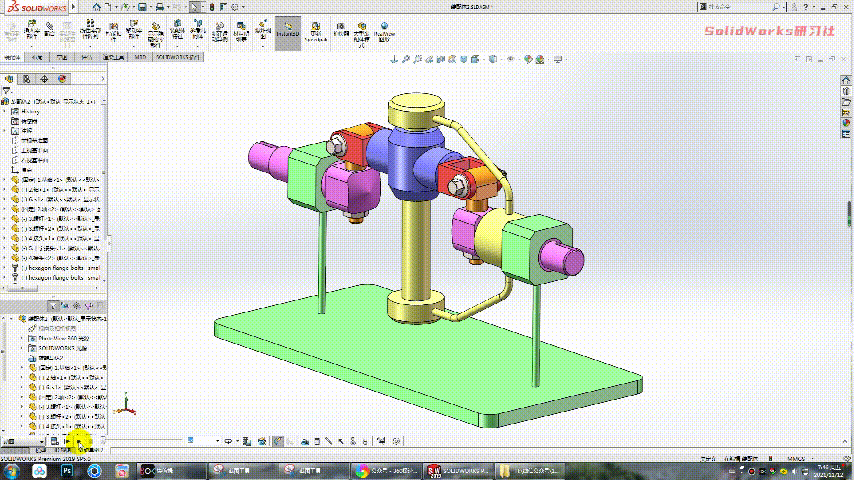Image resolution: width=854 pixels, height=480 pixels.
Task: Click the Play button in the motion toolbar
Action: [x=78, y=441]
